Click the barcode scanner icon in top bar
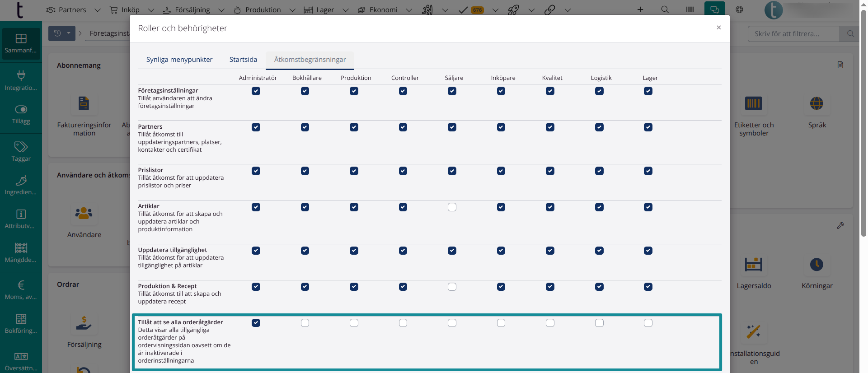Image resolution: width=868 pixels, height=373 pixels. click(690, 9)
